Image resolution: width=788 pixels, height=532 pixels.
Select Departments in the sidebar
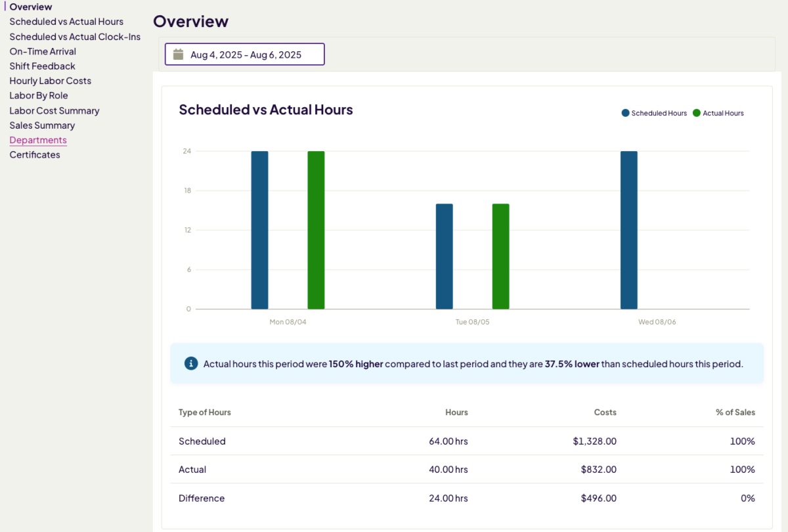[37, 140]
